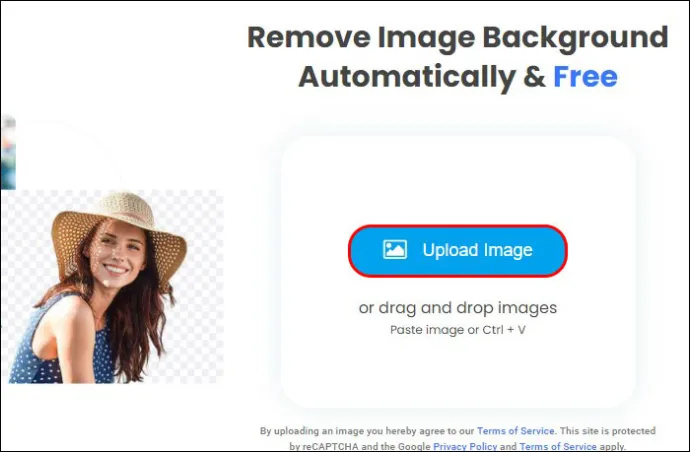Open the Terms of Service link after "agree to our"
Image resolution: width=690 pixels, height=452 pixels.
[515, 430]
